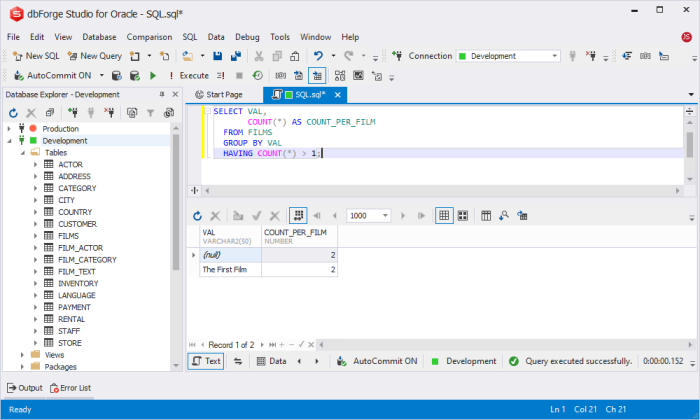Switch to Text view at the bottom
The image size is (700, 420).
[x=207, y=361]
